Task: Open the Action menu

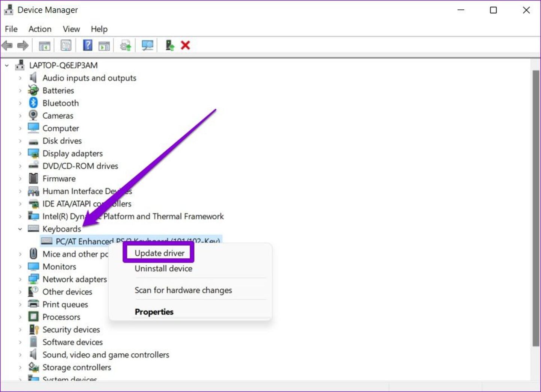Action: (x=39, y=29)
